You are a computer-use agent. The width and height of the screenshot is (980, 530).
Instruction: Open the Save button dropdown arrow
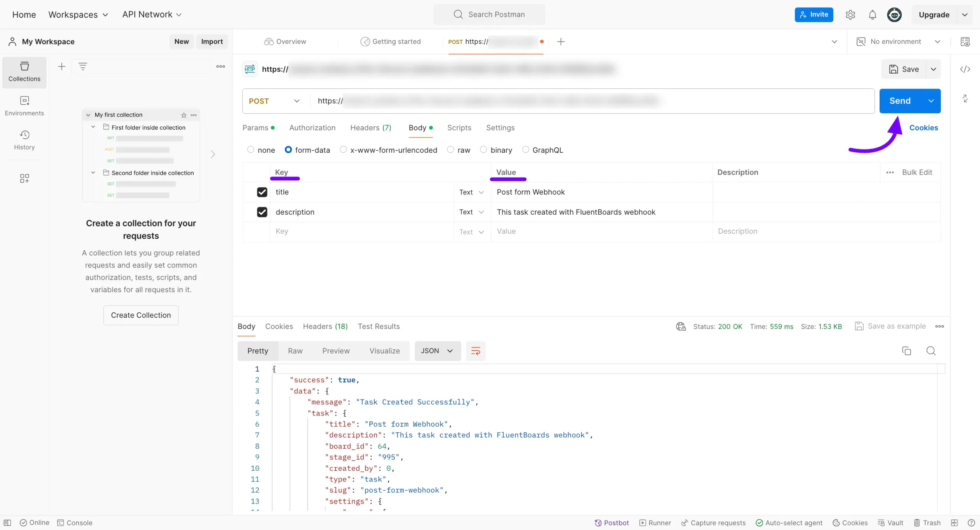(933, 69)
